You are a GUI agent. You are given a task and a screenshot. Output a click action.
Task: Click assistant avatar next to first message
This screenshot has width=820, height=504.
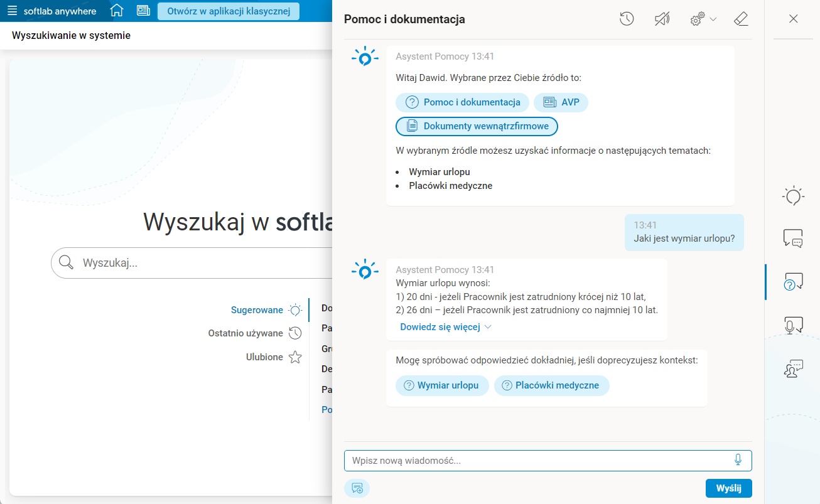(x=365, y=58)
